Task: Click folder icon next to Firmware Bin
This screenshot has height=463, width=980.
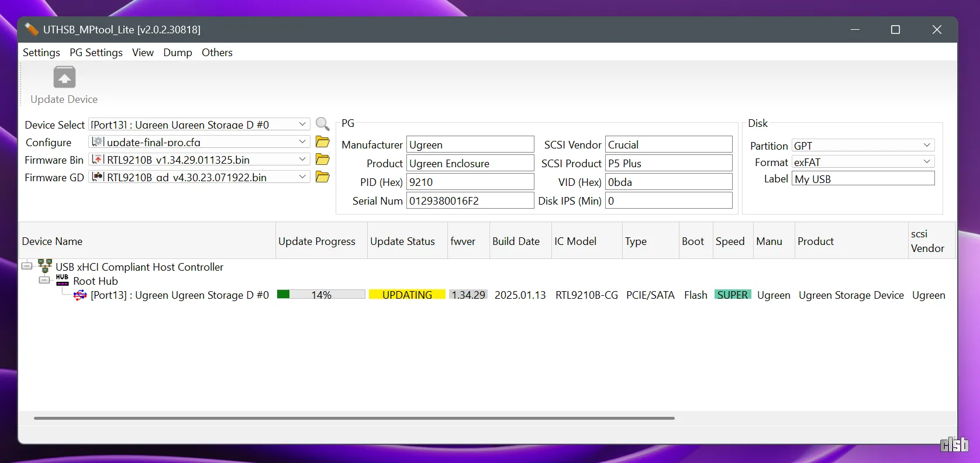Action: point(322,160)
